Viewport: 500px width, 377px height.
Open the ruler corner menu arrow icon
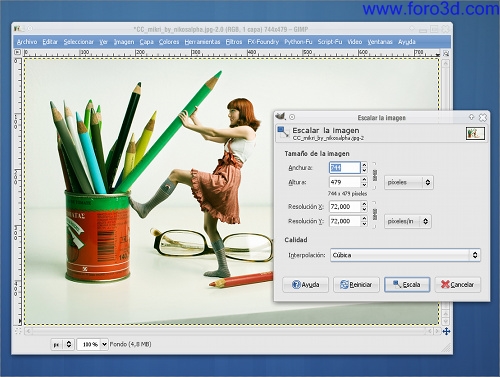pos(17,52)
